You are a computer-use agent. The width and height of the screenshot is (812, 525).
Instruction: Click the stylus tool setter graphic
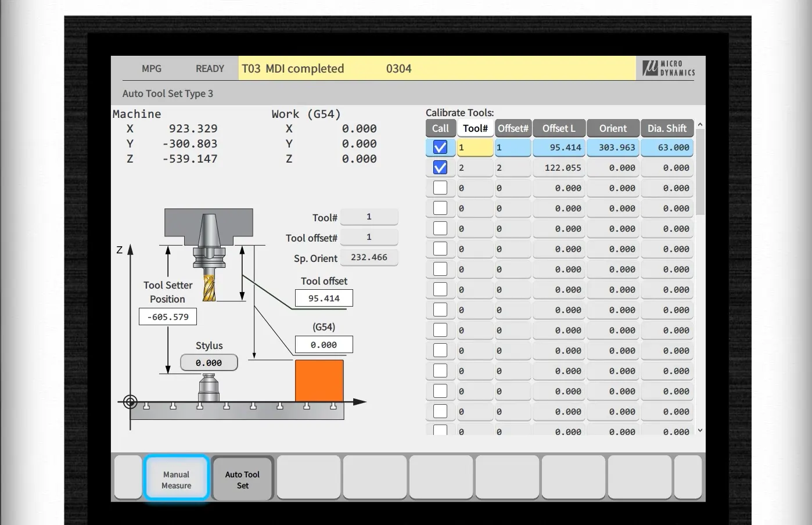point(209,387)
